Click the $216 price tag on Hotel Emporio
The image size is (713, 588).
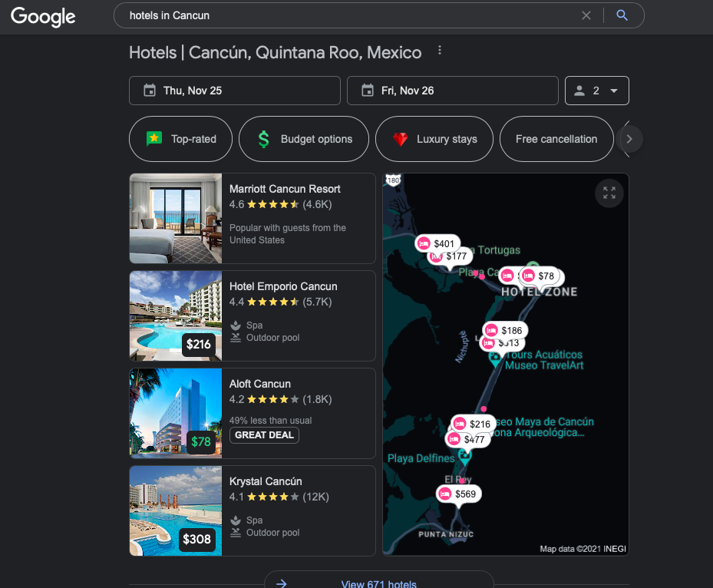[x=198, y=344]
